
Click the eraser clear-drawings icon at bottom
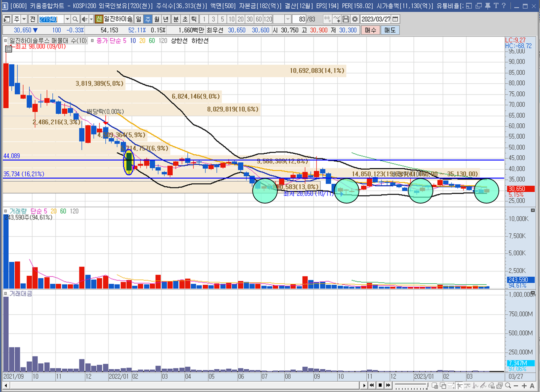[x=492, y=385]
